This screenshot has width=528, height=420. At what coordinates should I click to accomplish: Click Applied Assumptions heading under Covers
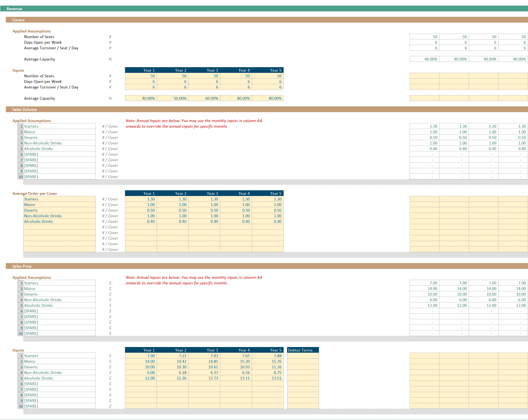point(32,31)
